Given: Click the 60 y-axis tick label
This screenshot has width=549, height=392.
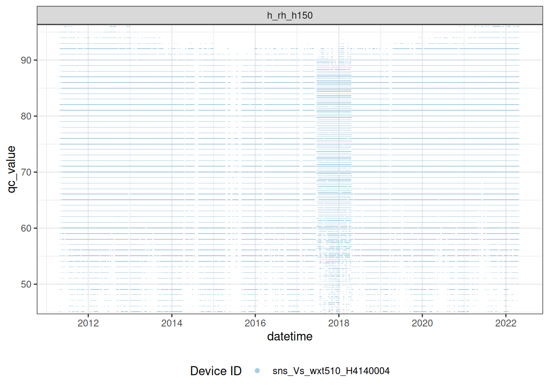Looking at the screenshot, I should 26,228.
